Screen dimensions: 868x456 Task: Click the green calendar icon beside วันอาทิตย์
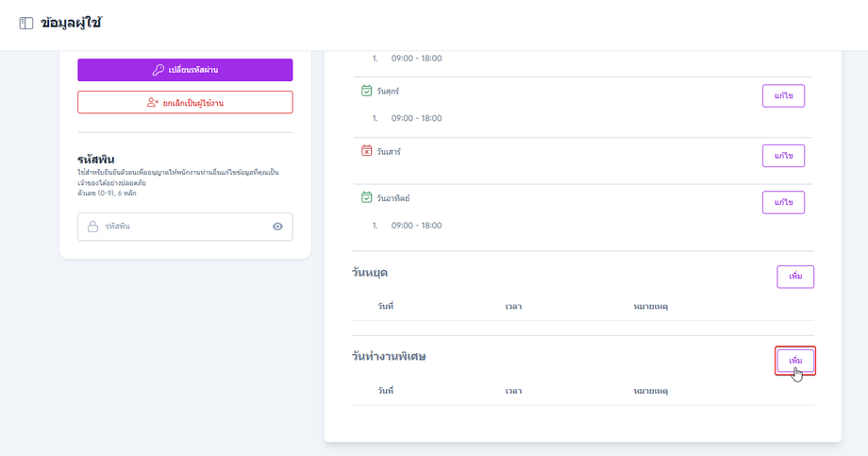pyautogui.click(x=367, y=197)
